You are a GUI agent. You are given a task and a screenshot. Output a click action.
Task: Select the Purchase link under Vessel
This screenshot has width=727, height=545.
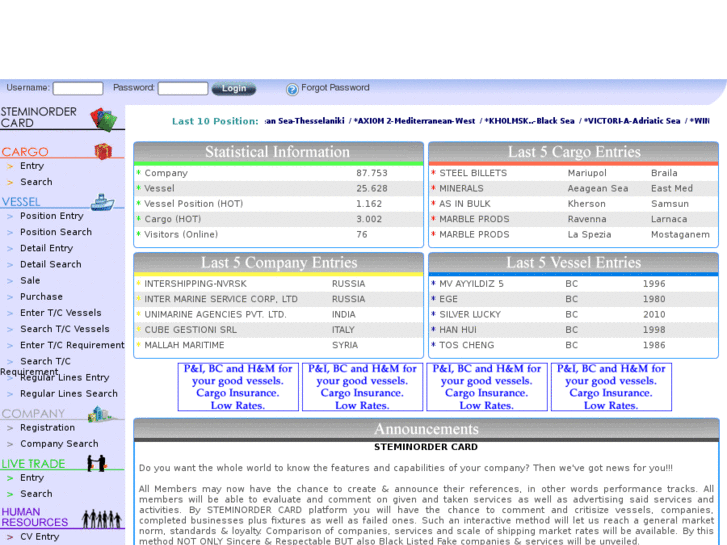pos(41,297)
